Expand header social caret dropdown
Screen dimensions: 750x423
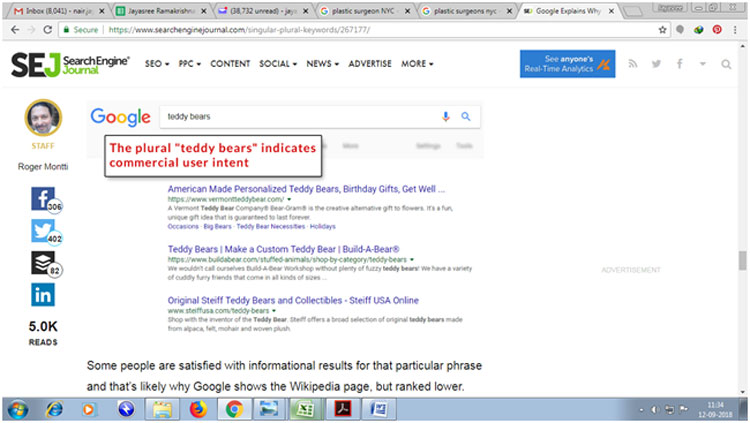[703, 64]
